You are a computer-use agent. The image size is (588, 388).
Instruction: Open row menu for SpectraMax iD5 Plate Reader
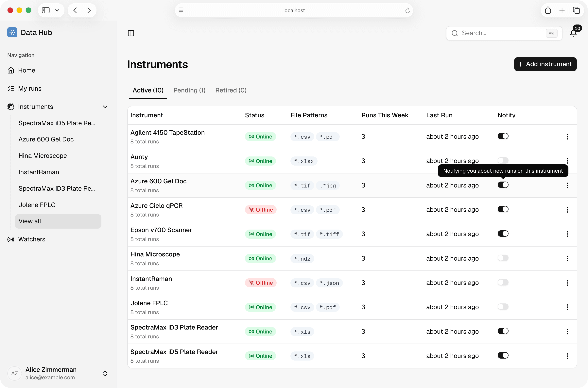coord(567,356)
